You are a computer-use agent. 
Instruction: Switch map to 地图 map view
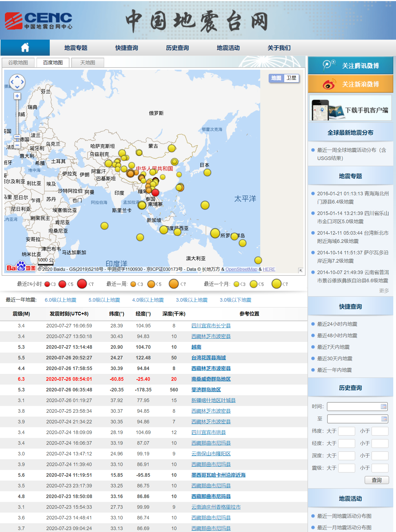coord(276,78)
